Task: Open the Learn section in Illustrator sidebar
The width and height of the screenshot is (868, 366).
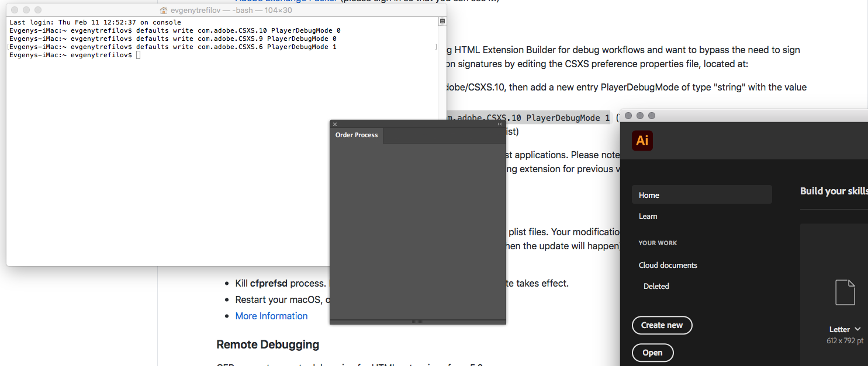Action: (x=648, y=216)
